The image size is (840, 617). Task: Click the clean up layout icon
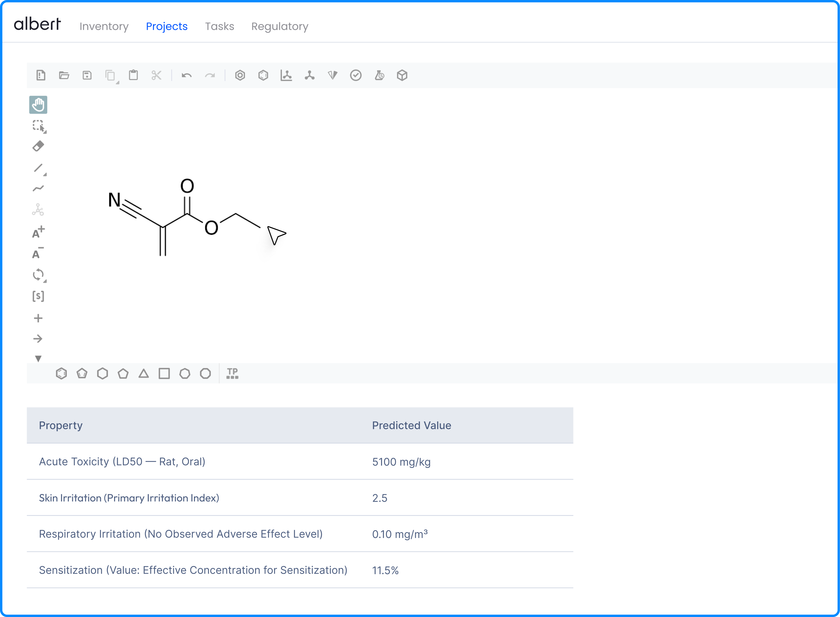coord(310,75)
